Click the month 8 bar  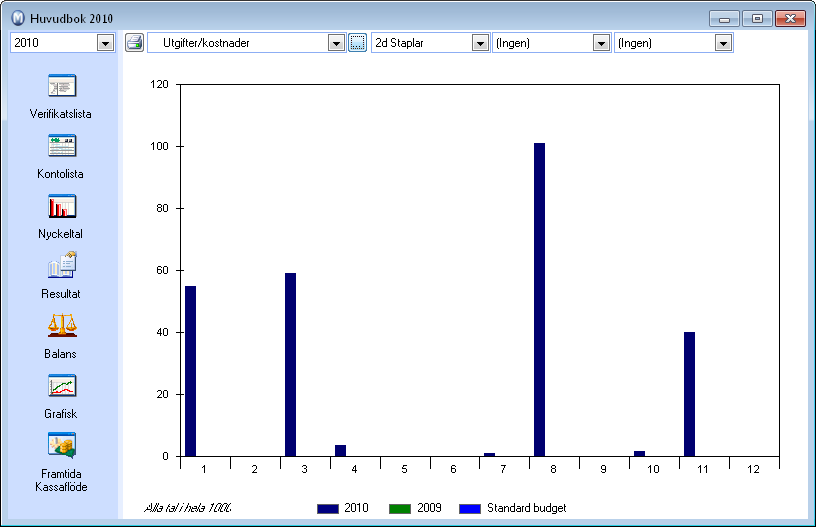(540, 300)
